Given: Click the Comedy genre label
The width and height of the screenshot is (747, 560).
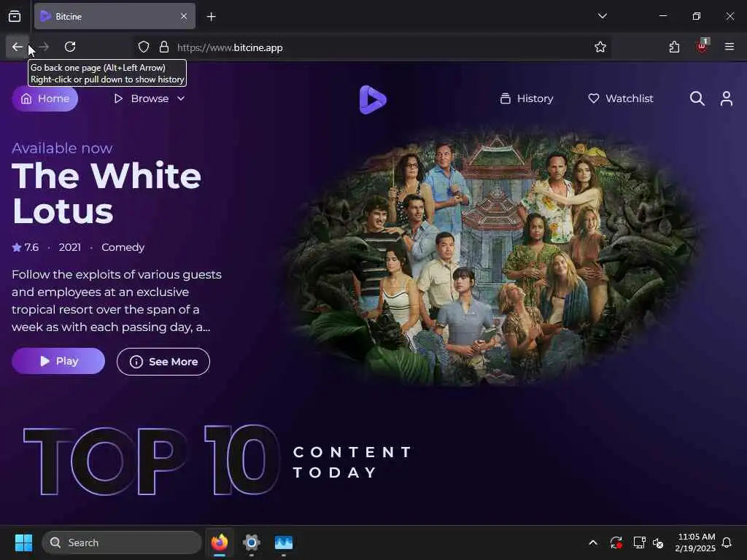Looking at the screenshot, I should [123, 247].
